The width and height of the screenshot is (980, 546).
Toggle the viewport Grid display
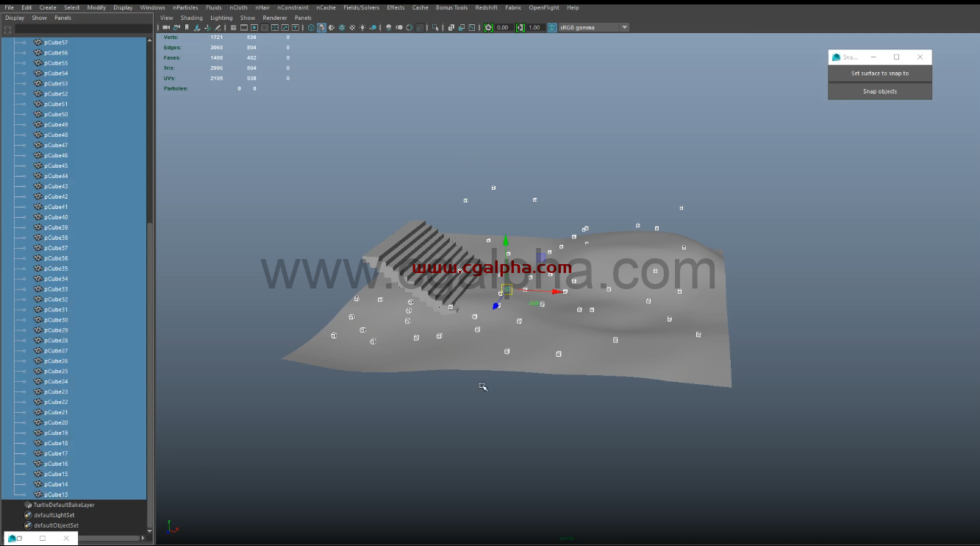(233, 27)
